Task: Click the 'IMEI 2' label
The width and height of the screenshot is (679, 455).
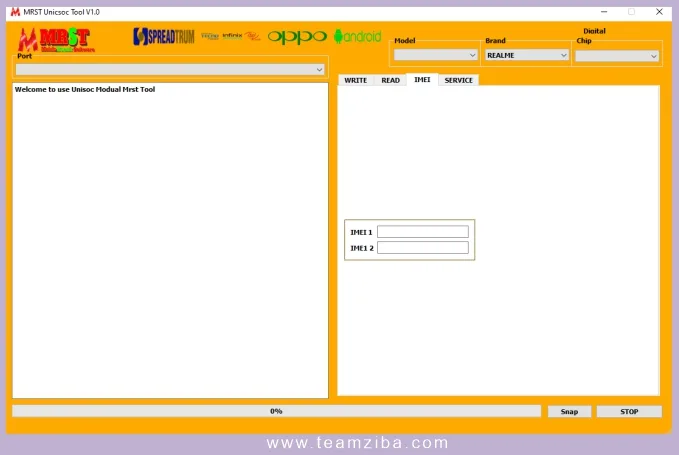Action: (362, 248)
